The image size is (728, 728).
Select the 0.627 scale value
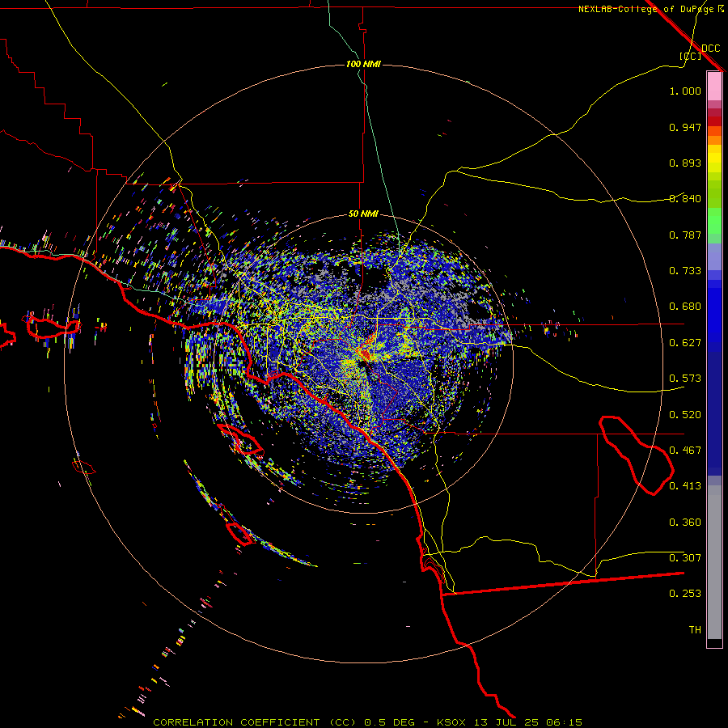tap(685, 343)
